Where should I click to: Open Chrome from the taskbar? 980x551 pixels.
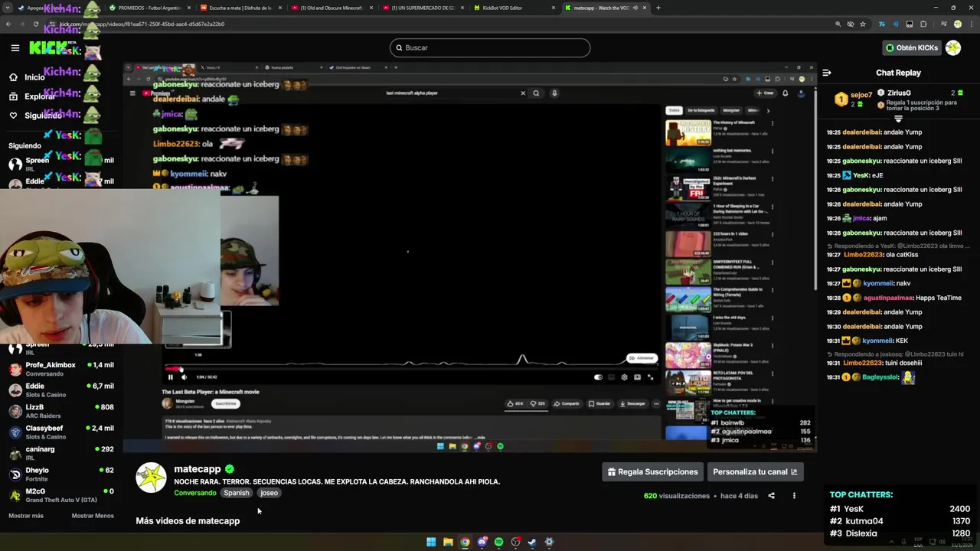click(x=465, y=542)
